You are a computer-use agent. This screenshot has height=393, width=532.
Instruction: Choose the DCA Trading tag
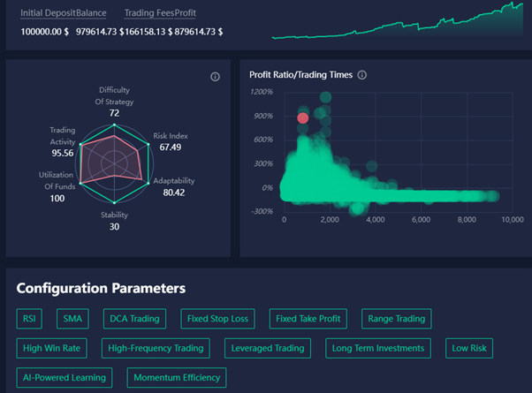click(133, 318)
